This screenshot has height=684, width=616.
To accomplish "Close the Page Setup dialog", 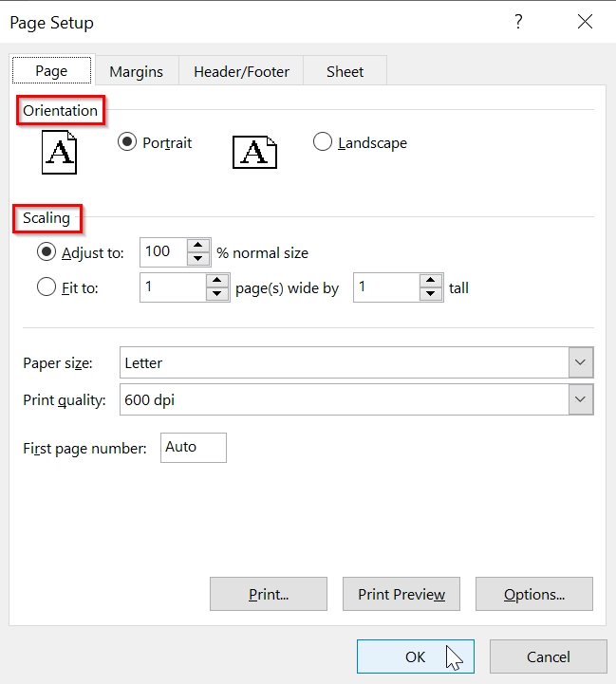I will pyautogui.click(x=585, y=22).
